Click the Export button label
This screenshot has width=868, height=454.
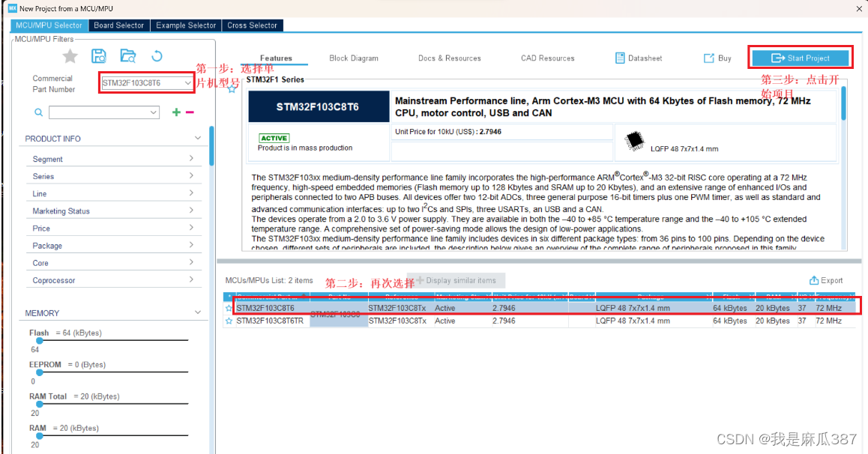click(x=831, y=280)
